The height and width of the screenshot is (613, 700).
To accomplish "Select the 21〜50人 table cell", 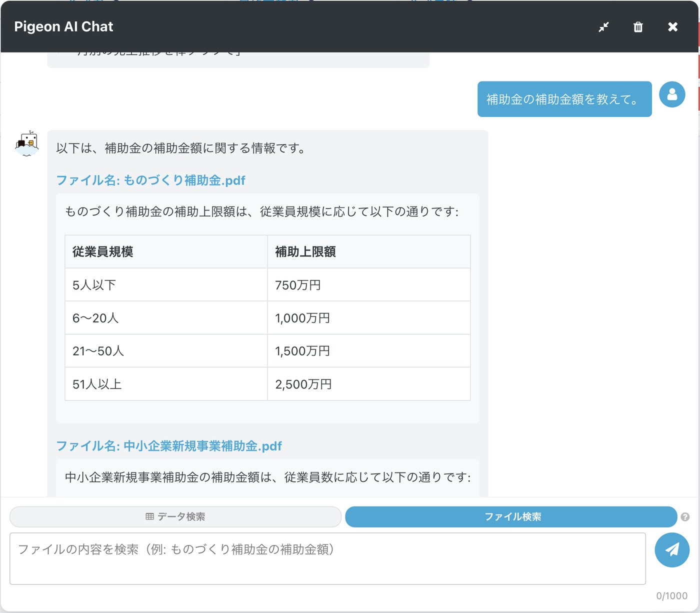I will (166, 351).
